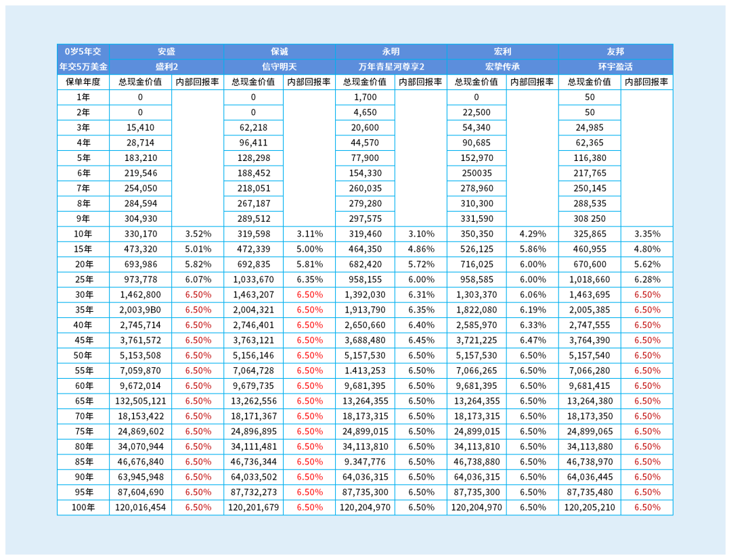Select the value '9.347,776'

click(x=365, y=462)
